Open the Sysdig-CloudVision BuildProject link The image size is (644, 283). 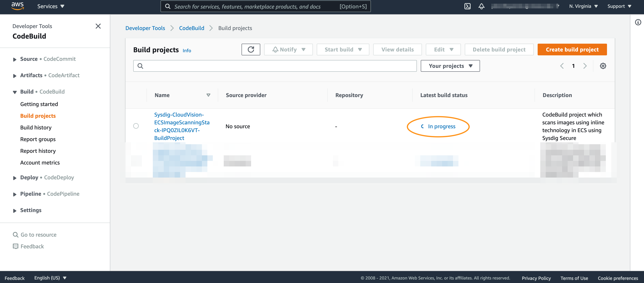(182, 126)
